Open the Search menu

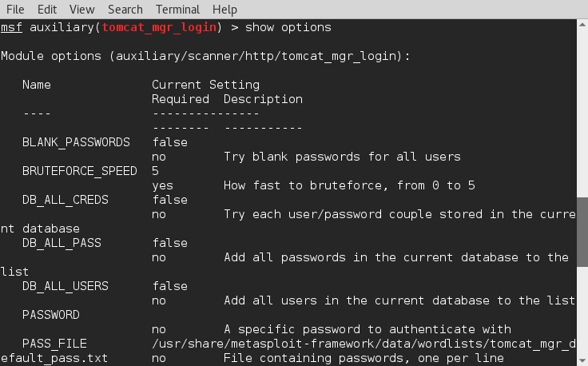tap(125, 10)
